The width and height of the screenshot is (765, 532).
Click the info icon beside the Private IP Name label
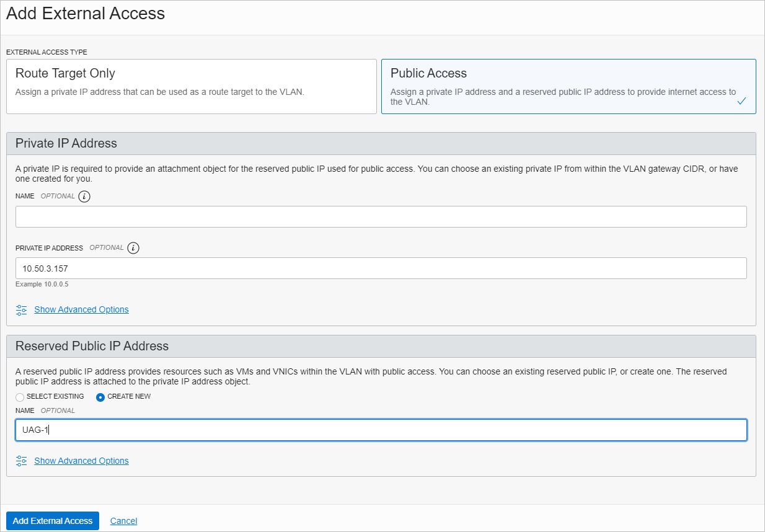(84, 197)
